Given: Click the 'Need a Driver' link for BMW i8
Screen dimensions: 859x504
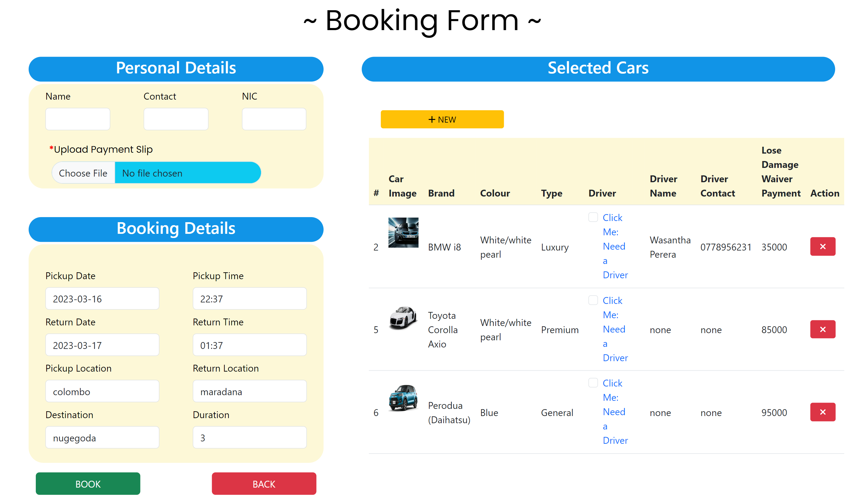Looking at the screenshot, I should click(615, 246).
